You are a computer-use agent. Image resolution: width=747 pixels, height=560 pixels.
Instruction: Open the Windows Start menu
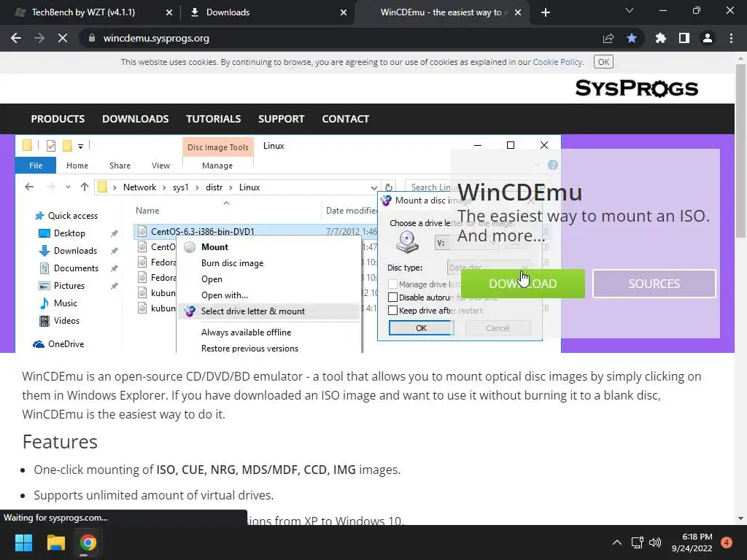pyautogui.click(x=23, y=542)
